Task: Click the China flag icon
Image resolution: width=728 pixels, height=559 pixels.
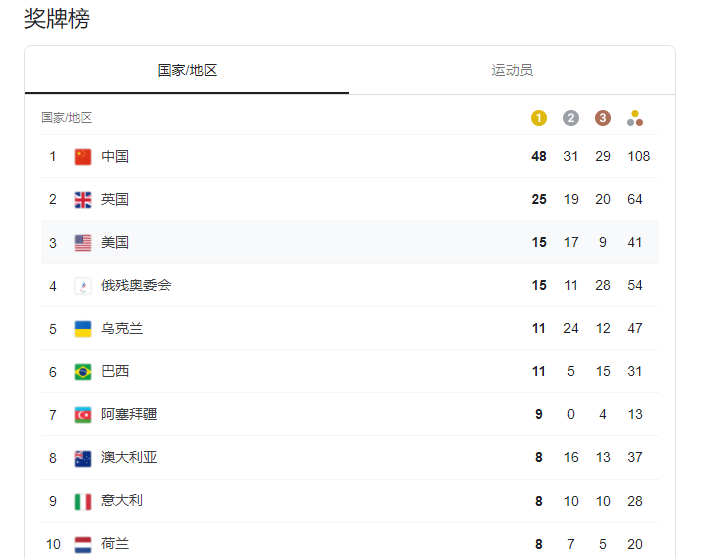Action: [x=83, y=156]
